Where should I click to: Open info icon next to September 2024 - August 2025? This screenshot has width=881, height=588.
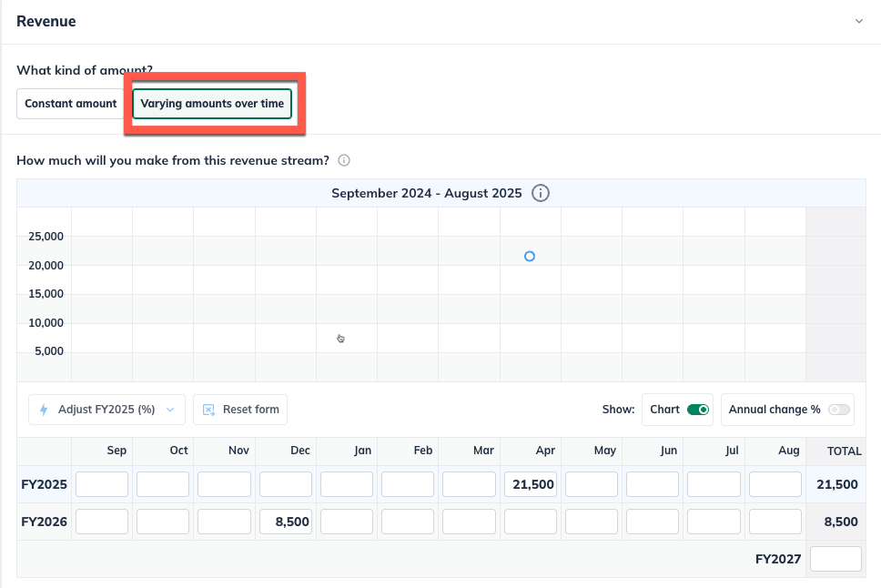coord(541,193)
